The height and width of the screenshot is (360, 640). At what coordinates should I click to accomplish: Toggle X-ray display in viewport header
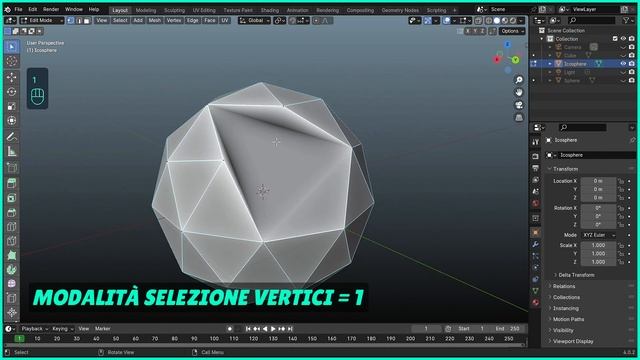pos(478,20)
